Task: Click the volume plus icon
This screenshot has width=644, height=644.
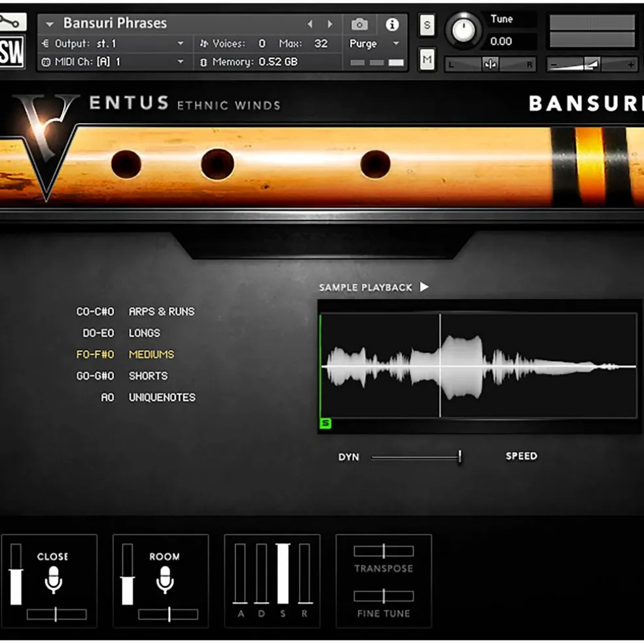Action: click(x=630, y=65)
